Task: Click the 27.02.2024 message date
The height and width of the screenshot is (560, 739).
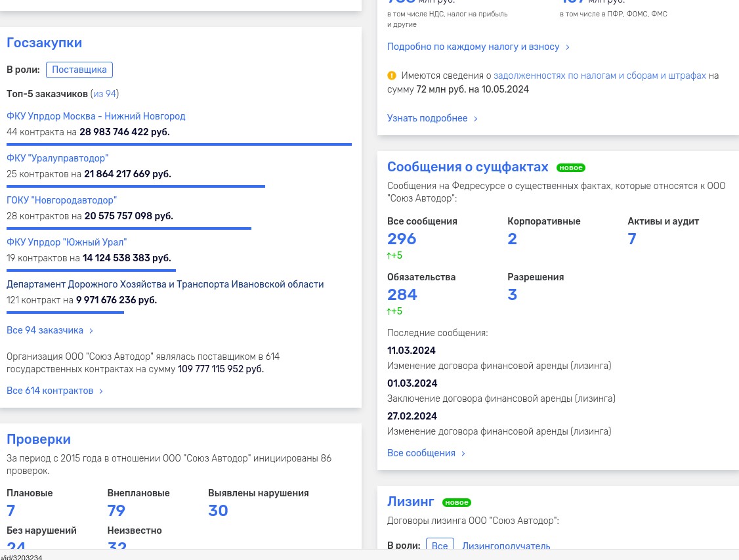Action: 412,416
